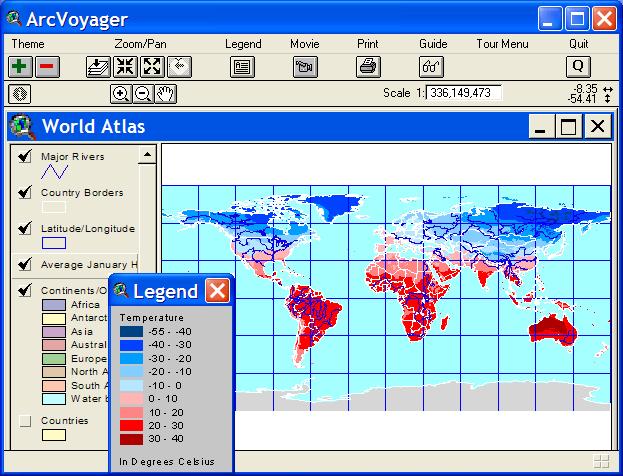The image size is (623, 476).
Task: Select the magnifier zoom out tool
Action: point(143,94)
